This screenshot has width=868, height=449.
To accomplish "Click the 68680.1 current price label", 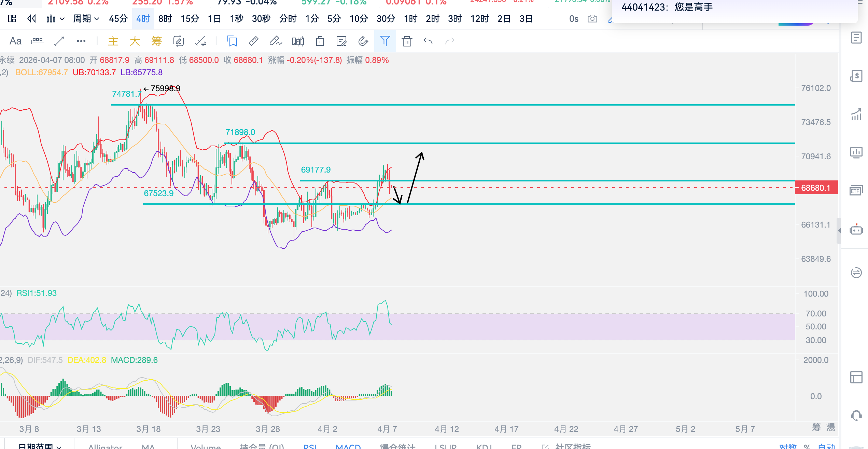I will coord(816,188).
